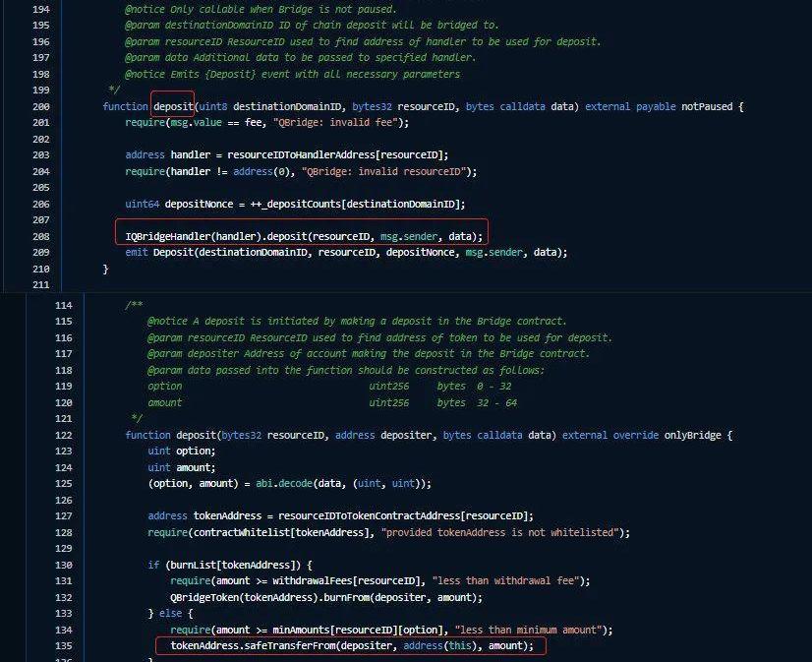This screenshot has height=662, width=812.
Task: Click the notPaused modifier keyword
Action: [x=708, y=106]
